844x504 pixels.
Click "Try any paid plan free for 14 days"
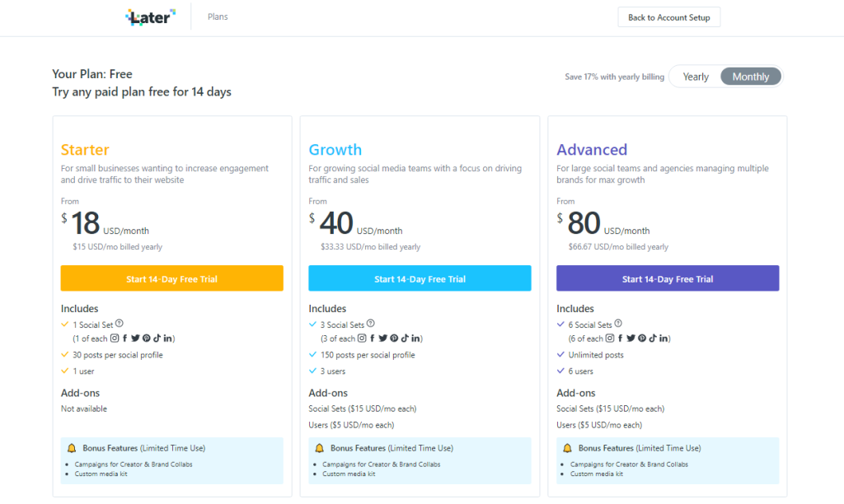pyautogui.click(x=142, y=92)
